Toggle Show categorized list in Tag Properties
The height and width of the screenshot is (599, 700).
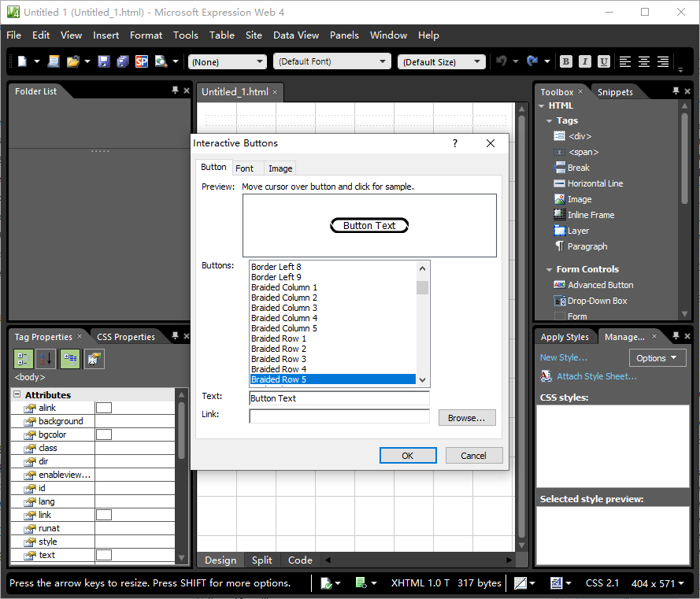point(24,359)
